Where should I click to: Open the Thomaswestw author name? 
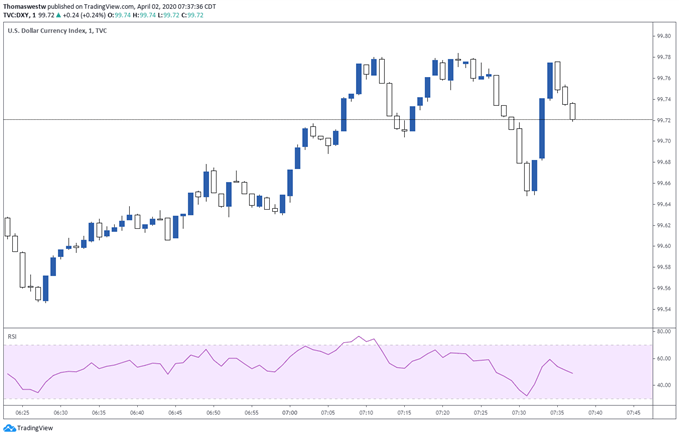[x=24, y=7]
